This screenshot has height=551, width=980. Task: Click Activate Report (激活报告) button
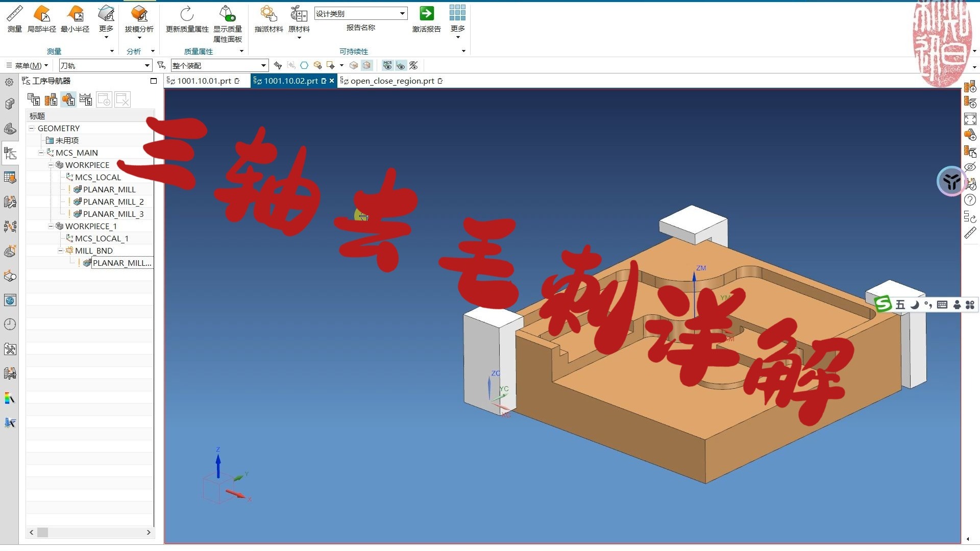pyautogui.click(x=426, y=14)
